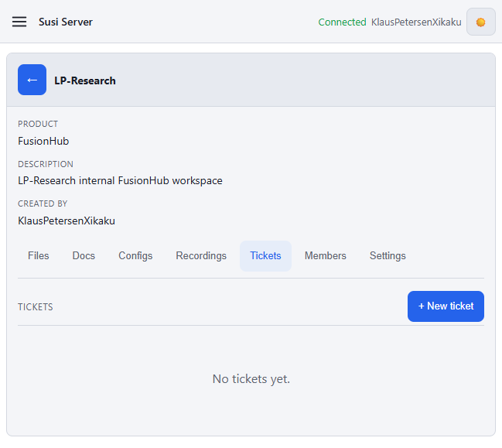Click the PRODUCT field label
The height and width of the screenshot is (448, 502).
38,124
